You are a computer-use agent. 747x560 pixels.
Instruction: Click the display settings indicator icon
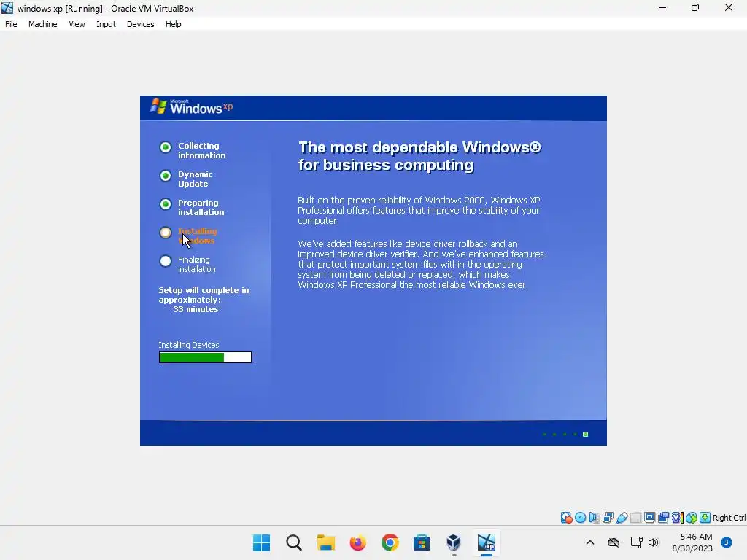pos(649,518)
